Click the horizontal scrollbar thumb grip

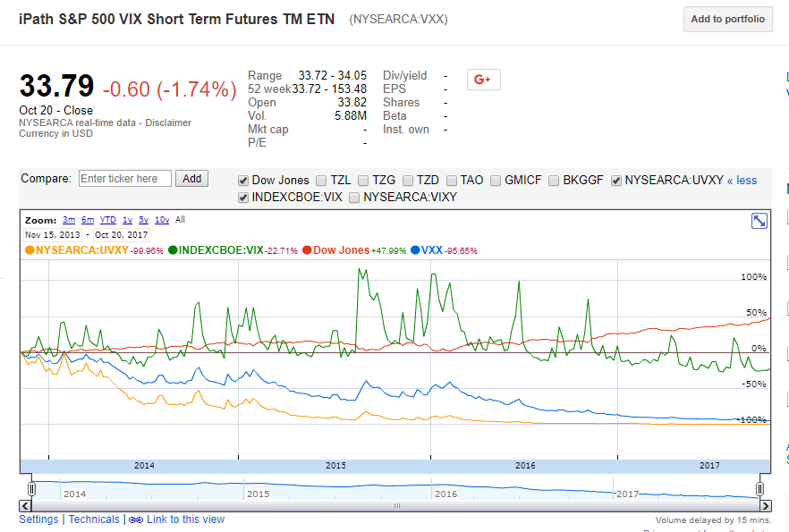396,505
